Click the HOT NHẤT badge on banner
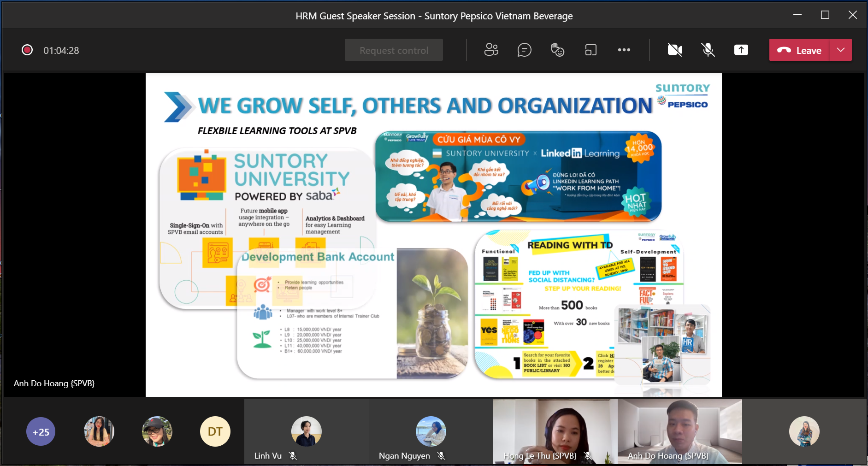 click(x=636, y=202)
